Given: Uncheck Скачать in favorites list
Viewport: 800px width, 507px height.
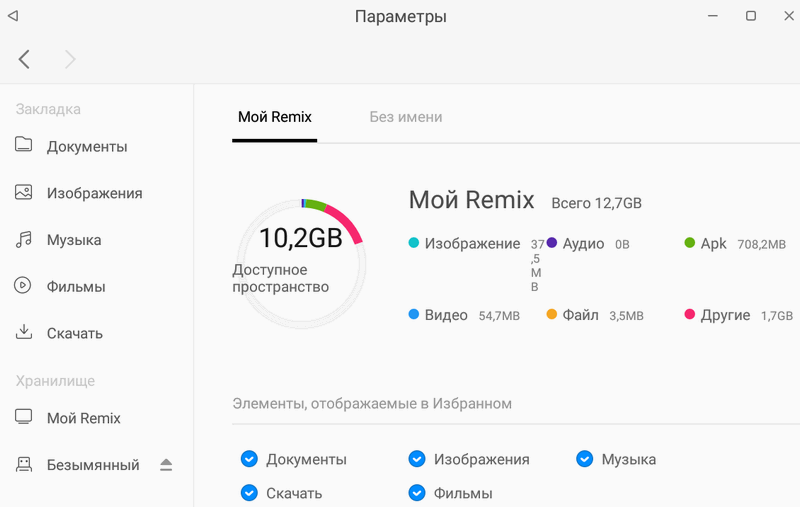Looking at the screenshot, I should (249, 493).
